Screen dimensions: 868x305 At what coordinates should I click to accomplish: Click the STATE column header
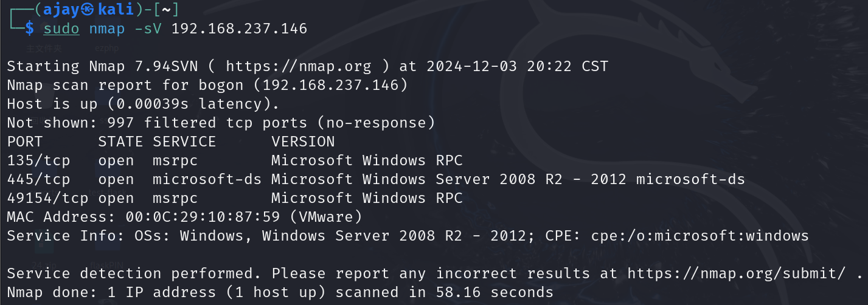coord(120,142)
